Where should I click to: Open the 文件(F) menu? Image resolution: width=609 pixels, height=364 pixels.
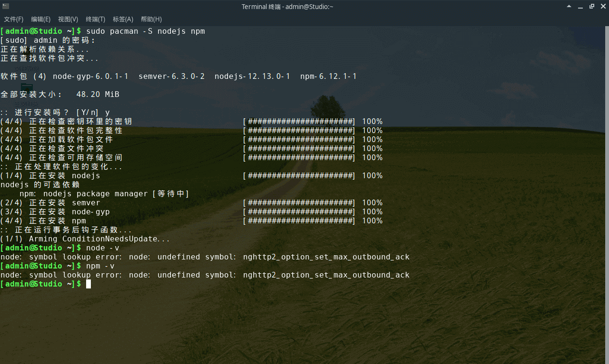[13, 19]
